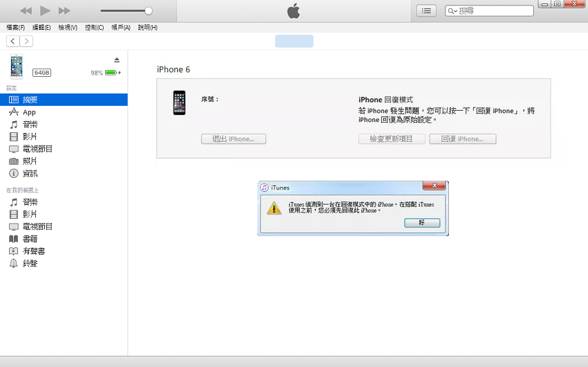Click the search magnifier dropdown icon
588x367 pixels.
(452, 11)
